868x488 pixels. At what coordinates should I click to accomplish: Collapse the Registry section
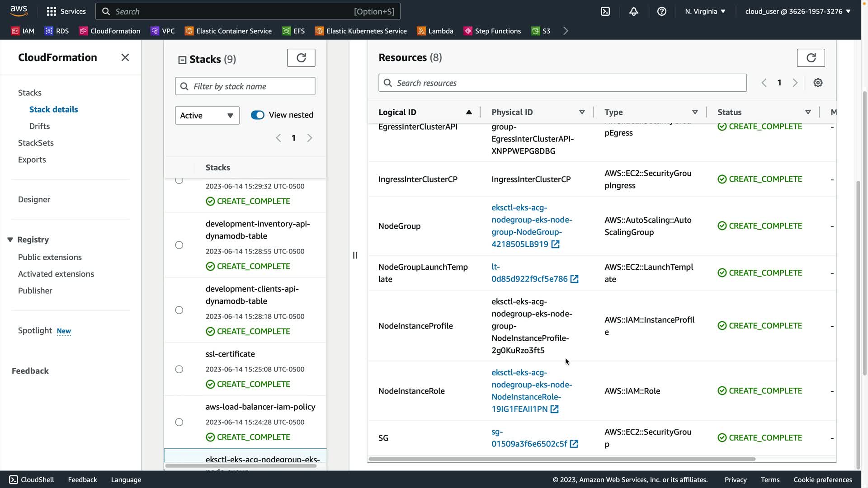[10, 239]
